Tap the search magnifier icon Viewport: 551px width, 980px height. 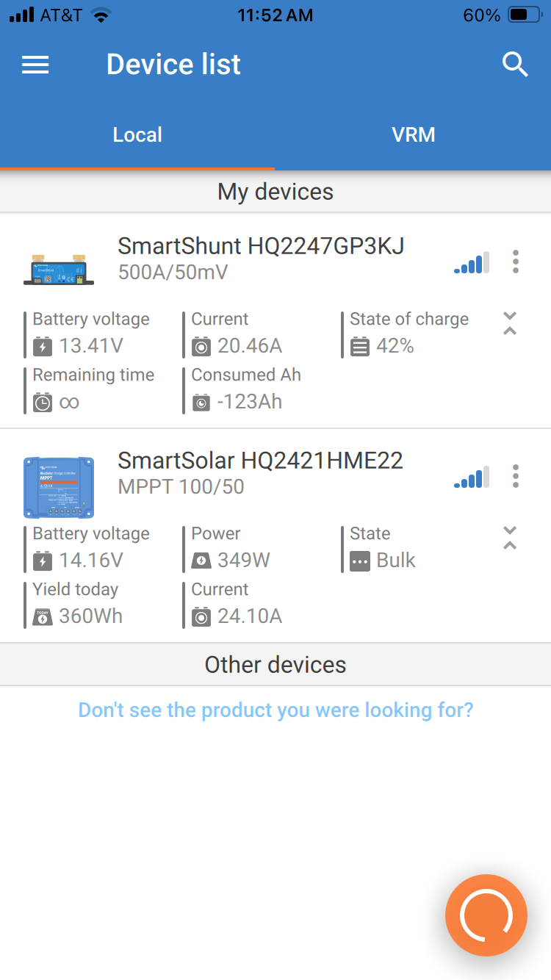(x=515, y=65)
